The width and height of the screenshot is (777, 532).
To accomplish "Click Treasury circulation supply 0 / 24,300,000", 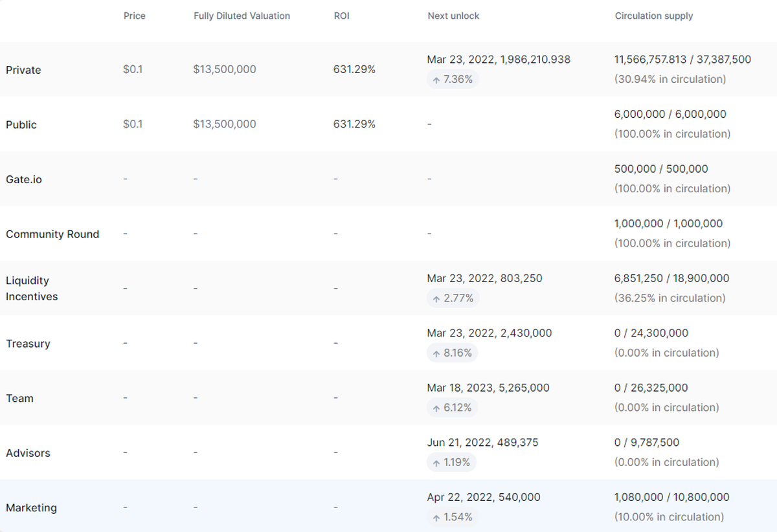I will (x=651, y=333).
